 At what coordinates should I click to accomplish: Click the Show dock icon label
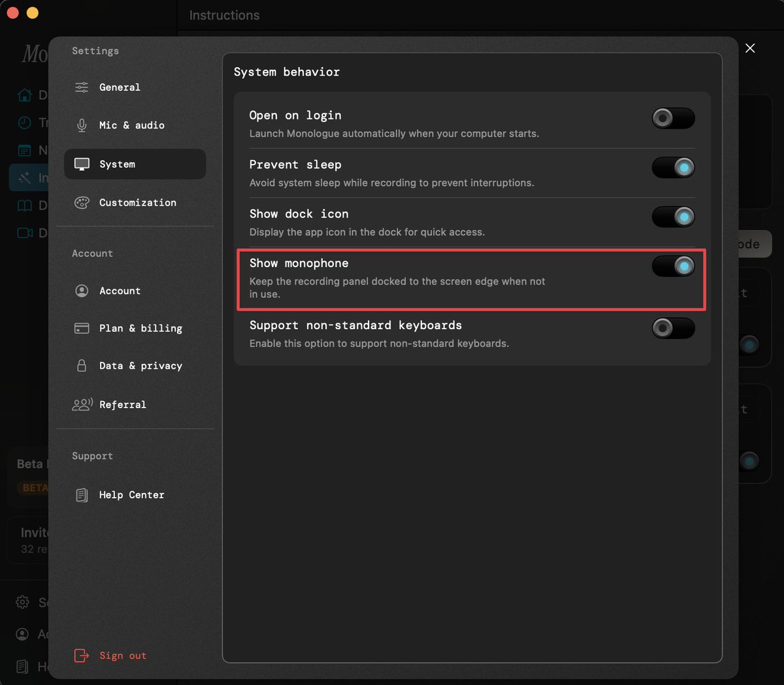(299, 214)
